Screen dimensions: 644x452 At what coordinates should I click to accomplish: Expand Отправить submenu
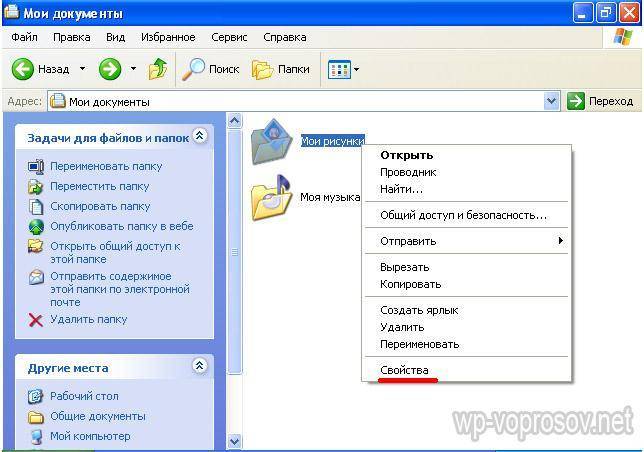tap(467, 241)
